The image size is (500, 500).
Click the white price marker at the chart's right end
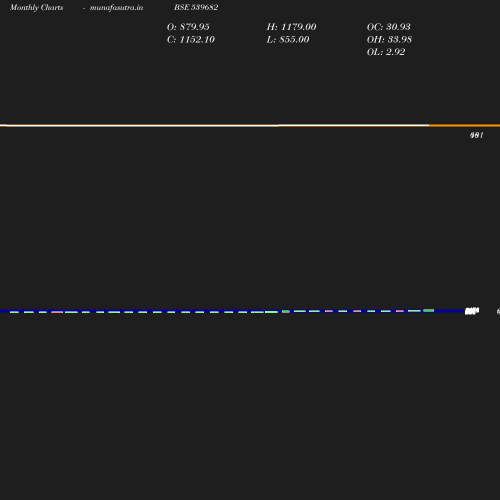pyautogui.click(x=472, y=311)
